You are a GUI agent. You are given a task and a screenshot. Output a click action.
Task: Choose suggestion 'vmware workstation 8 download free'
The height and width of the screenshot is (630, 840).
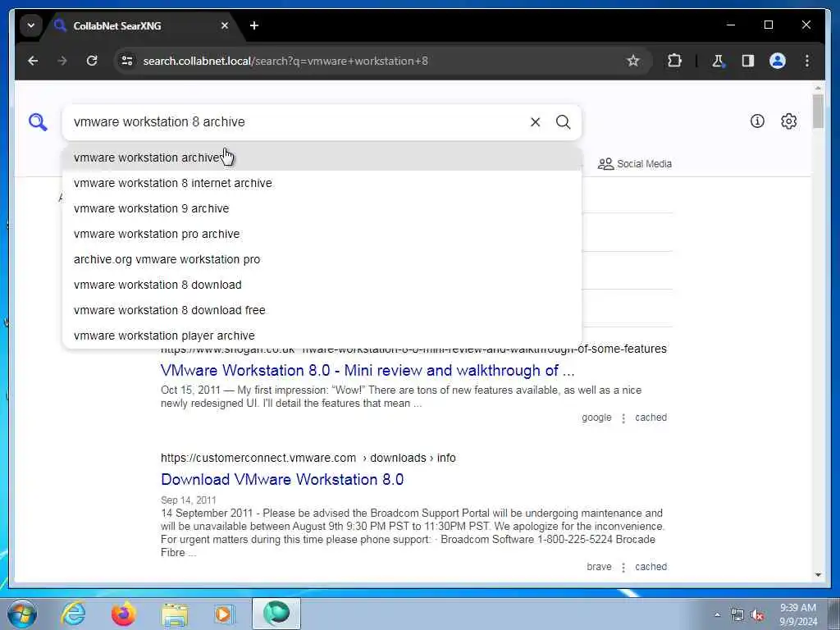[x=322, y=310]
